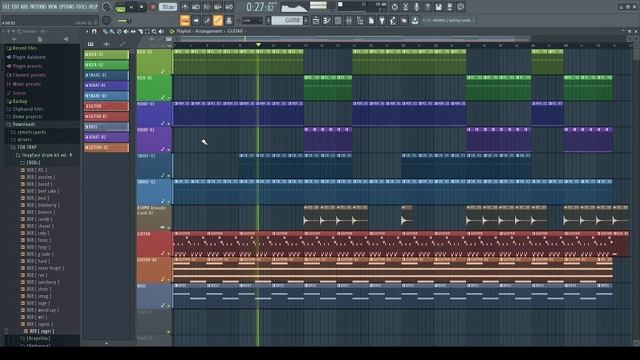Select the BASS pattern in picker
Screen dimensions: 640x360
pos(107,127)
